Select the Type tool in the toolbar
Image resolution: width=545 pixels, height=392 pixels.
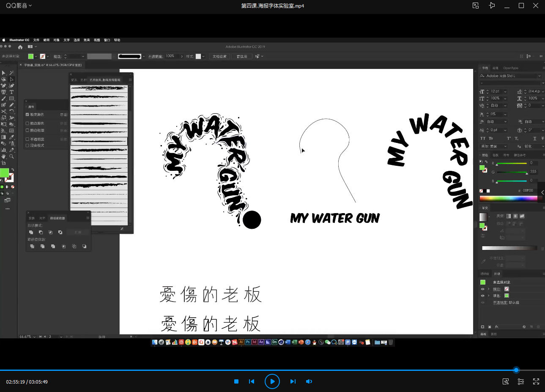point(11,92)
